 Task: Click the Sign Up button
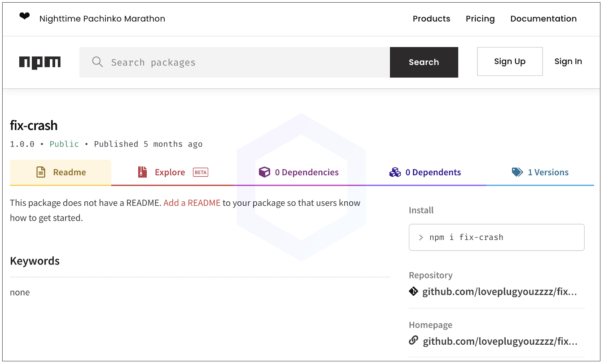(509, 61)
